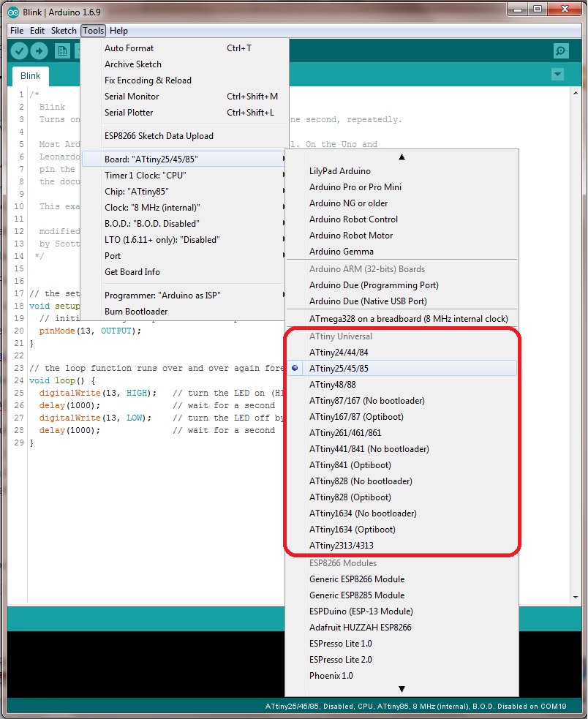Image resolution: width=588 pixels, height=719 pixels.
Task: Select Fix Encoding & Reload
Action: tap(184, 80)
